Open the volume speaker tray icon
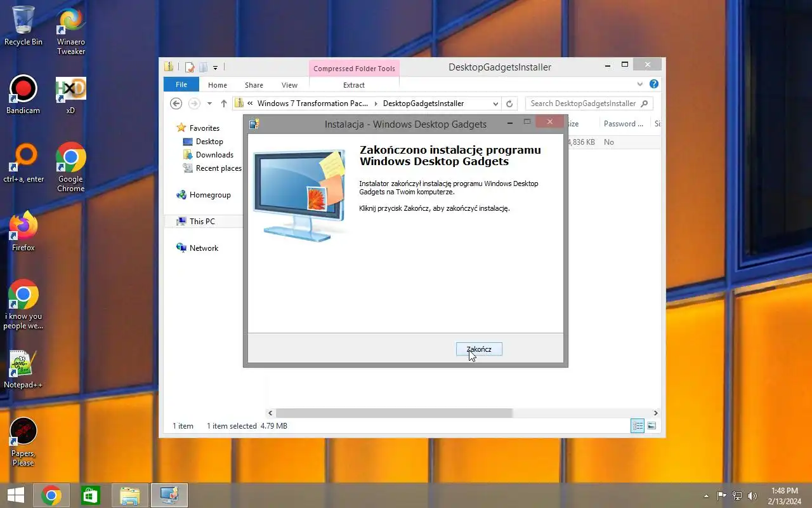This screenshot has height=508, width=812. (752, 496)
